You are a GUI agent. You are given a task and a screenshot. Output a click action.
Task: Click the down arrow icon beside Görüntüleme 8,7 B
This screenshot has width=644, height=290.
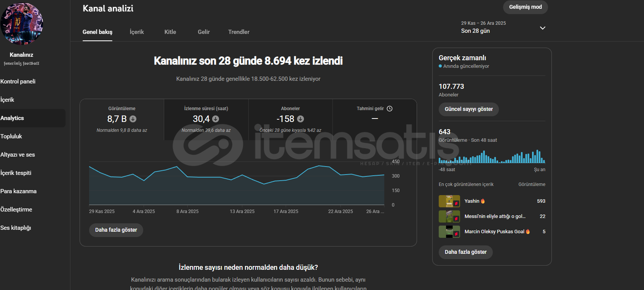pos(133,119)
